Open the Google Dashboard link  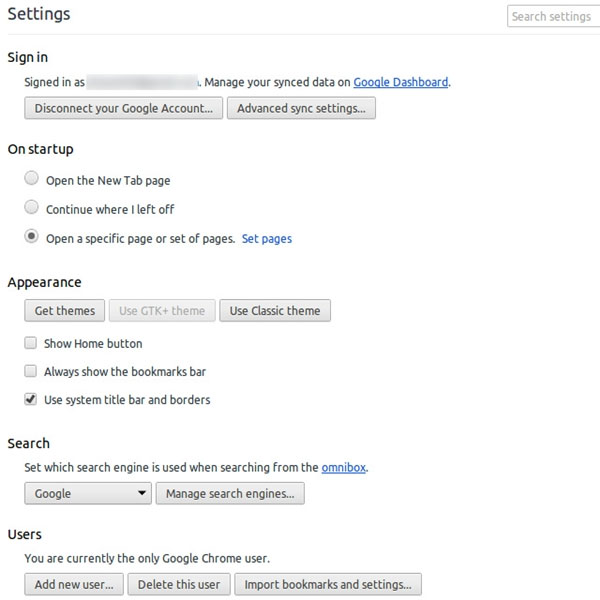click(x=401, y=82)
